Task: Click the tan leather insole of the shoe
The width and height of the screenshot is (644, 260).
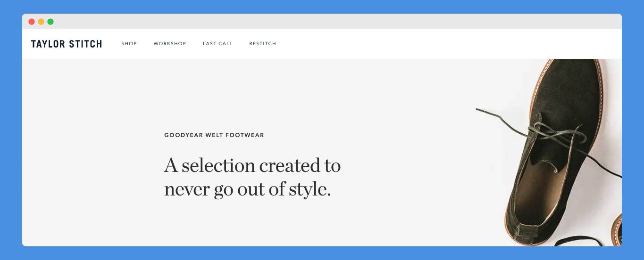Action: [543, 193]
